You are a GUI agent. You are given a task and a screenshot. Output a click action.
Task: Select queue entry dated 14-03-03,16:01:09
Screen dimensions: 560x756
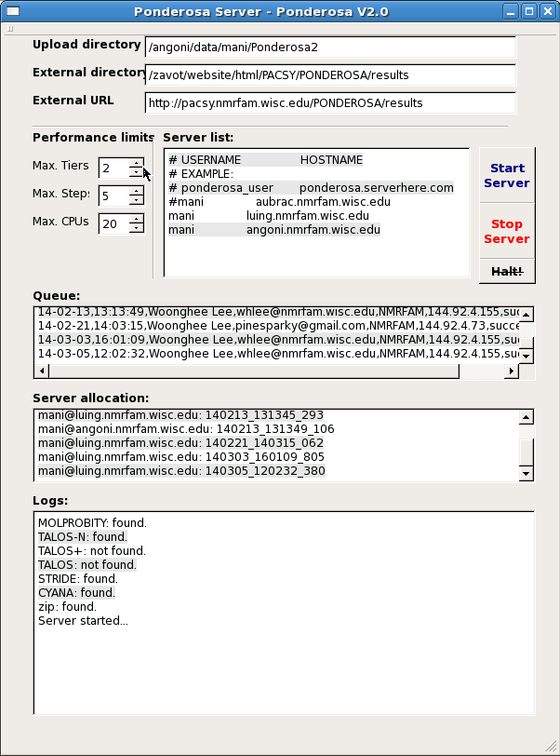(x=278, y=340)
